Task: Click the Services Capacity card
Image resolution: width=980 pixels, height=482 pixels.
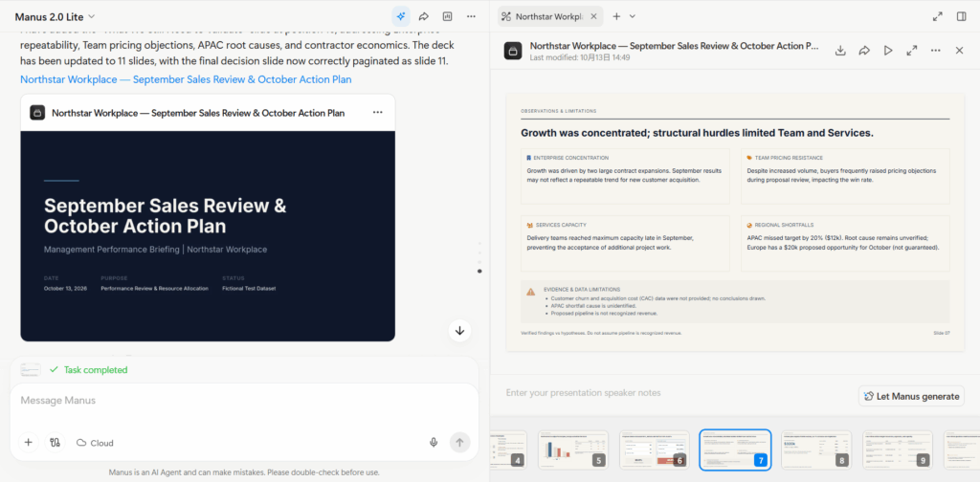Action: pyautogui.click(x=625, y=244)
